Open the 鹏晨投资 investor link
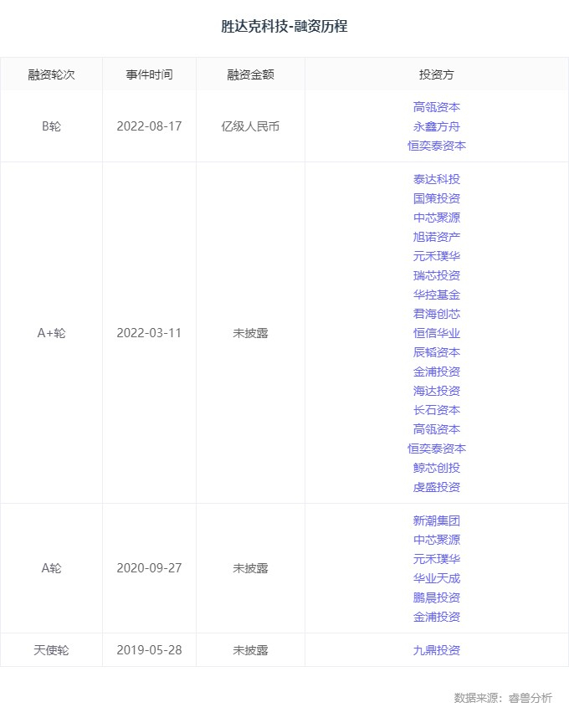 pyautogui.click(x=436, y=597)
